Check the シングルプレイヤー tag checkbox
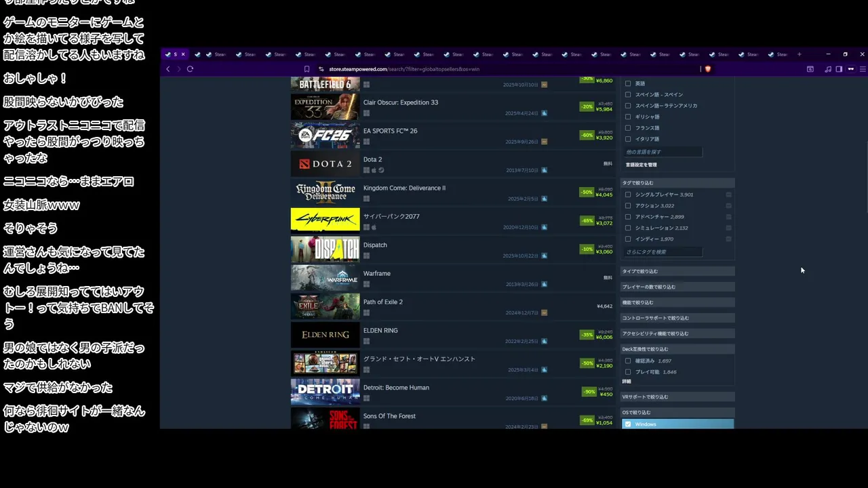The height and width of the screenshot is (488, 868). click(628, 195)
